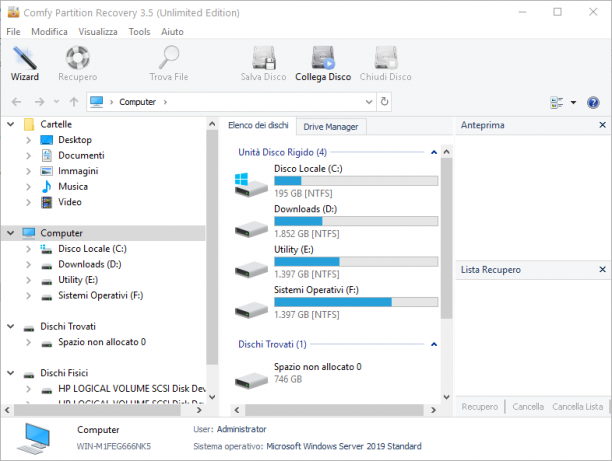
Task: Open Trova File search tool
Action: click(x=169, y=63)
